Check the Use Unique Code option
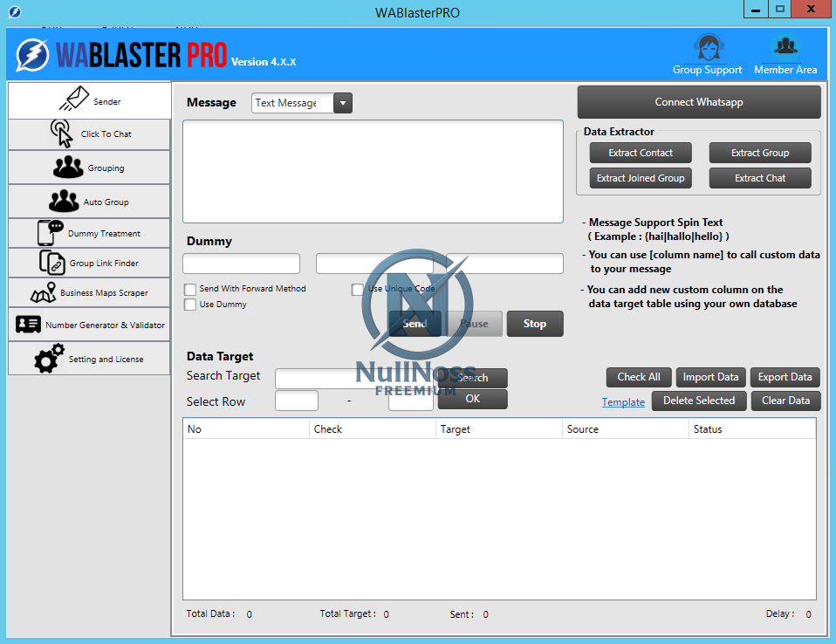The height and width of the screenshot is (644, 836). point(358,289)
